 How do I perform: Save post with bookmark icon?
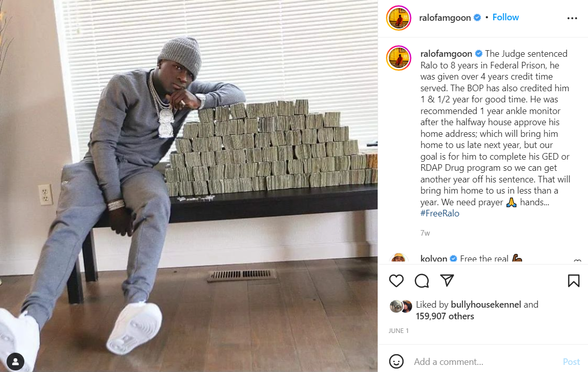coord(573,280)
